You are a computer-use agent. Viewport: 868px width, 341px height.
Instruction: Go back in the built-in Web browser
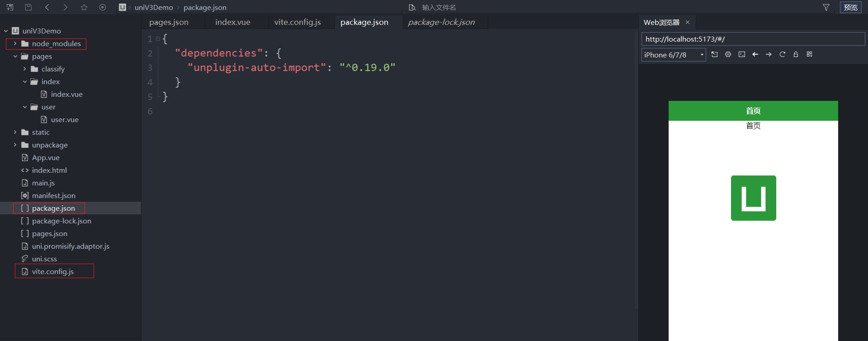[x=755, y=54]
